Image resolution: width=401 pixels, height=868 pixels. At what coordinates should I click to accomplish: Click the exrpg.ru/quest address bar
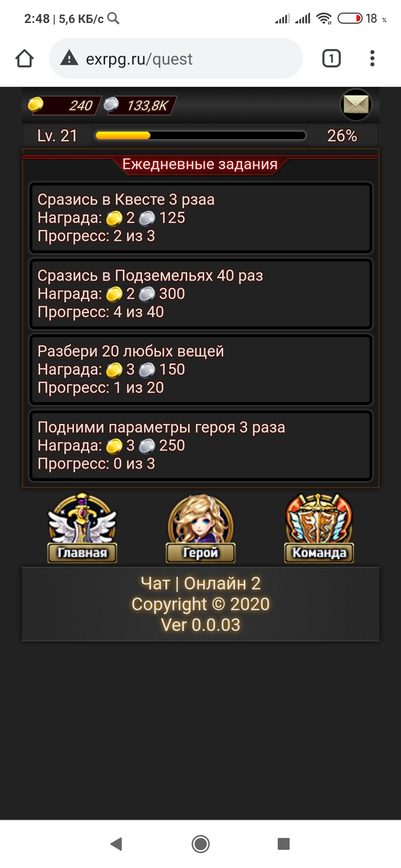pos(176,58)
